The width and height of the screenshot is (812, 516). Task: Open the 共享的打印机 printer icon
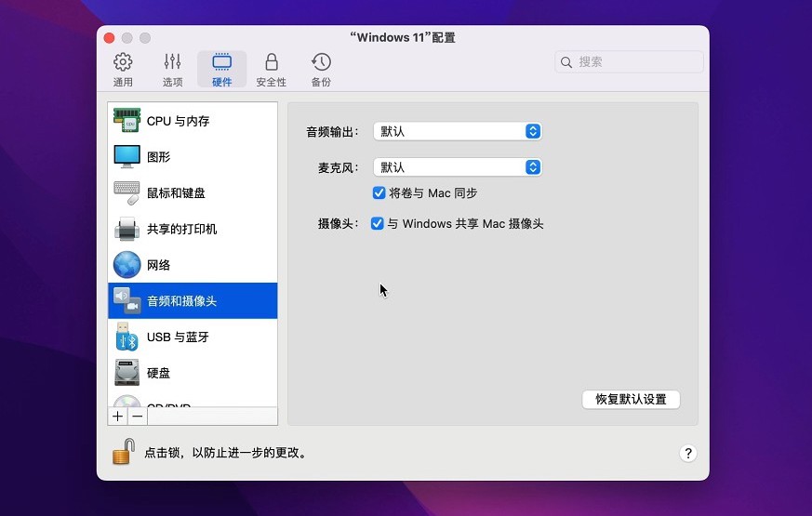pyautogui.click(x=126, y=229)
